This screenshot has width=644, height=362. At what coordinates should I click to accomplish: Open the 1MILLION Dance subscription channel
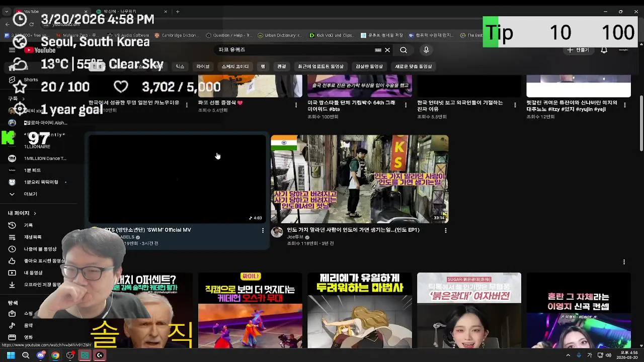pos(38,158)
